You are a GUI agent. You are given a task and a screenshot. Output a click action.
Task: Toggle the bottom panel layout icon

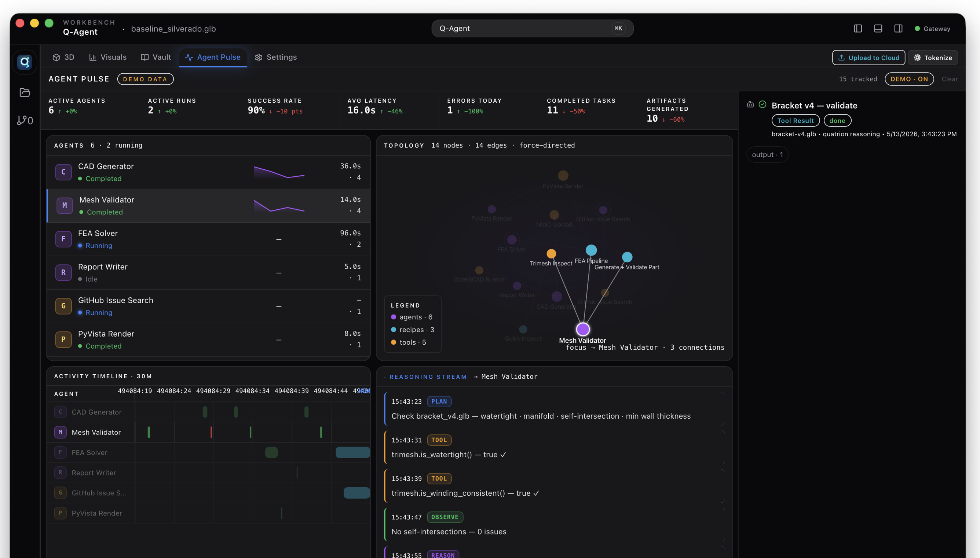click(x=878, y=28)
